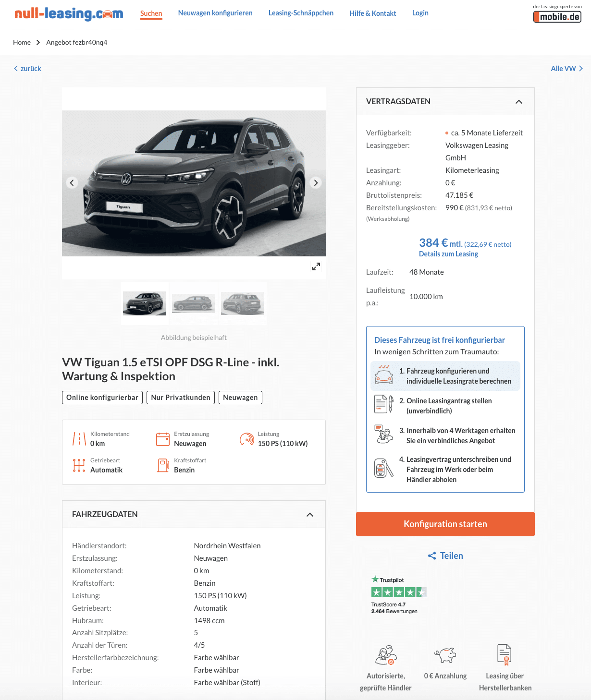The width and height of the screenshot is (591, 700).
Task: Show the next car image
Action: 316,182
